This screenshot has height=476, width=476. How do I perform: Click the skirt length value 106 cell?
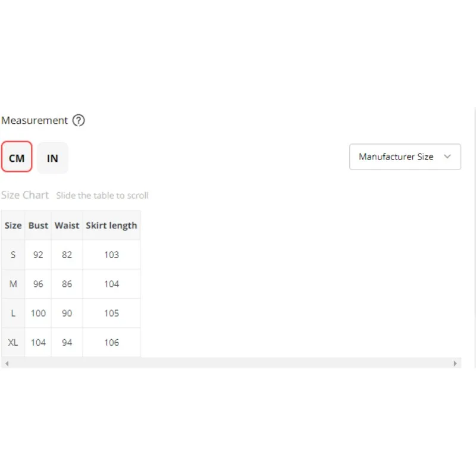click(x=111, y=342)
